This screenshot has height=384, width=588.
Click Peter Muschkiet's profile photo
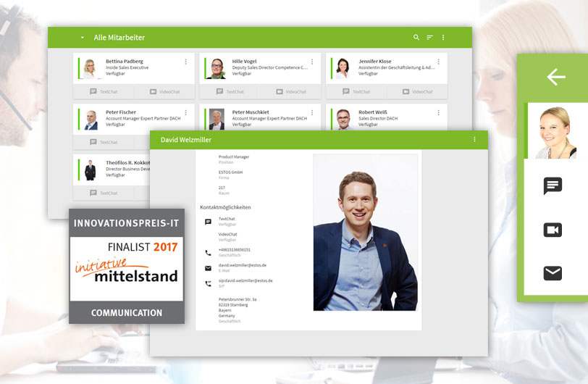[x=217, y=120]
